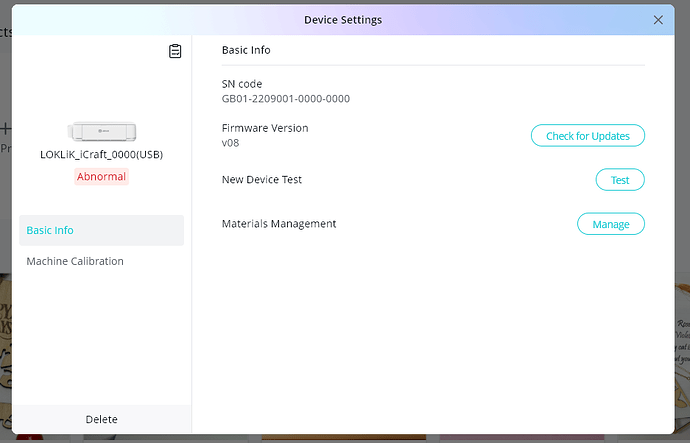Click the plus icon behind the dialog
690x443 pixels.
[5, 129]
